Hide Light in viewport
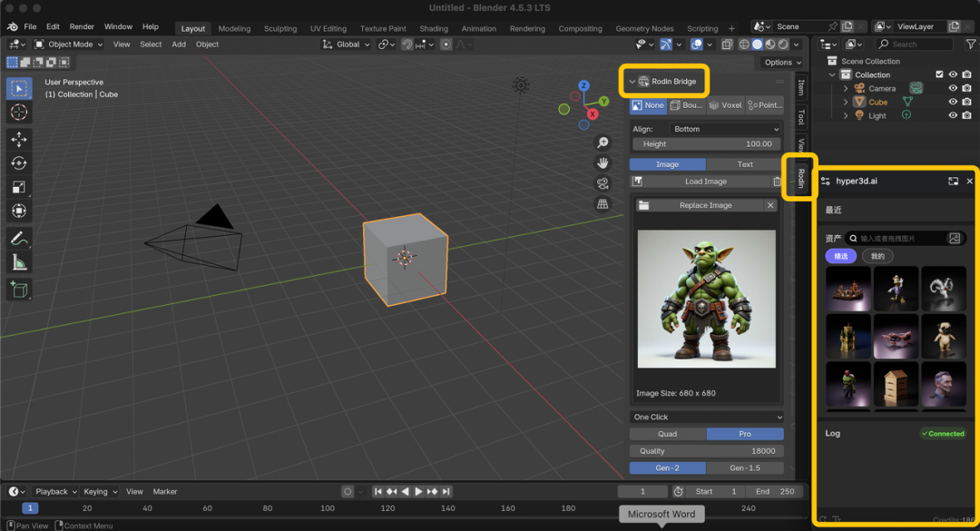This screenshot has height=531, width=980. click(953, 115)
